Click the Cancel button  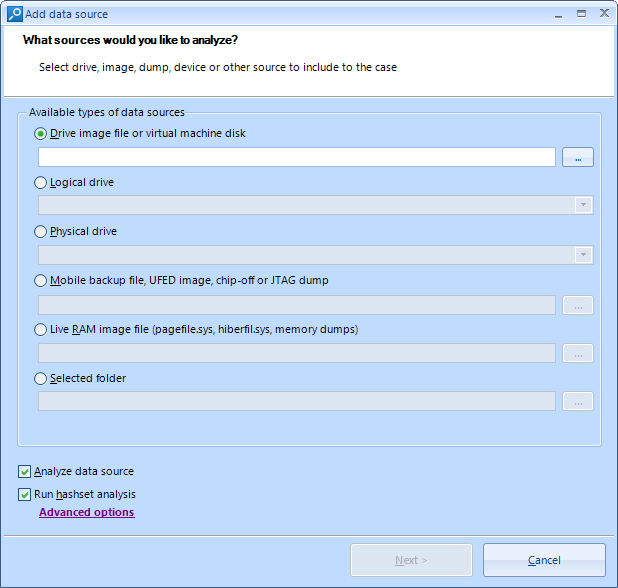544,560
